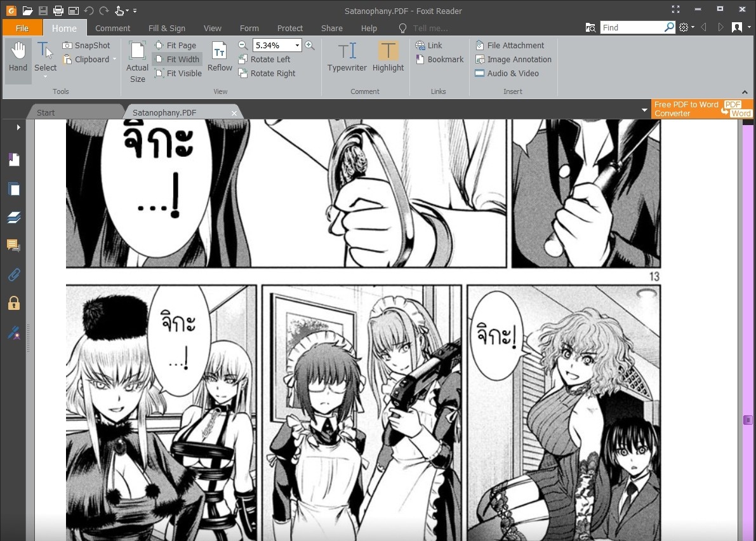The image size is (756, 541).
Task: Rotate the page left
Action: click(264, 59)
